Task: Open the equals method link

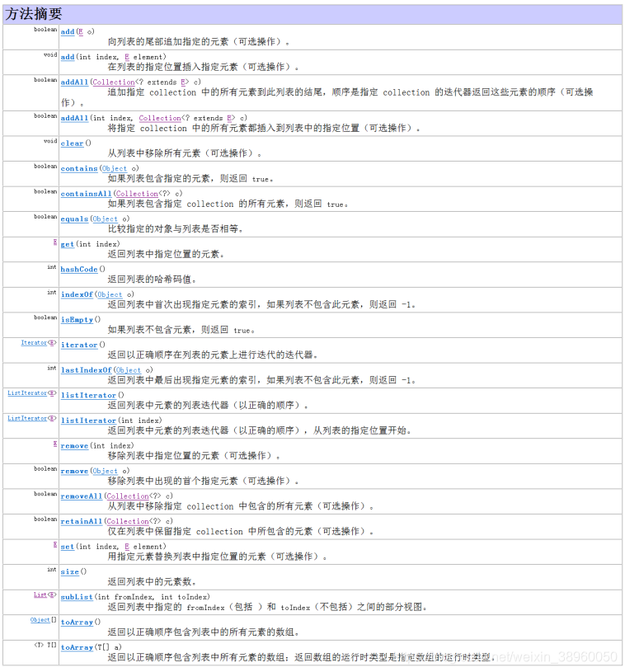Action: [x=74, y=219]
